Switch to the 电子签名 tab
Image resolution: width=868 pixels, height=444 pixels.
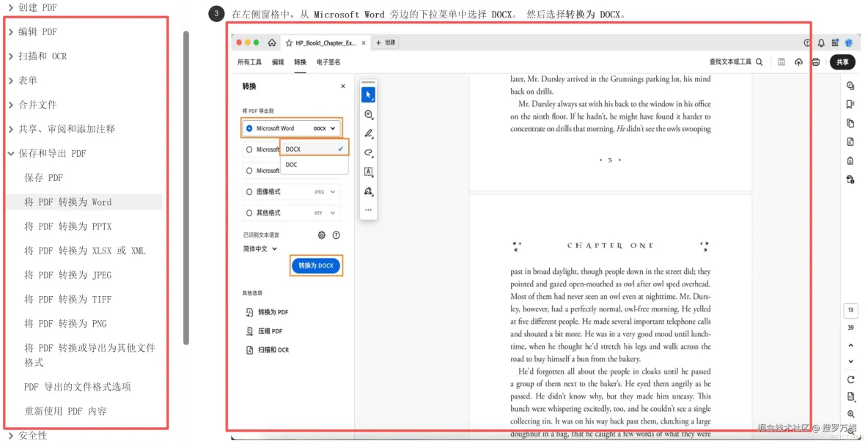click(329, 62)
